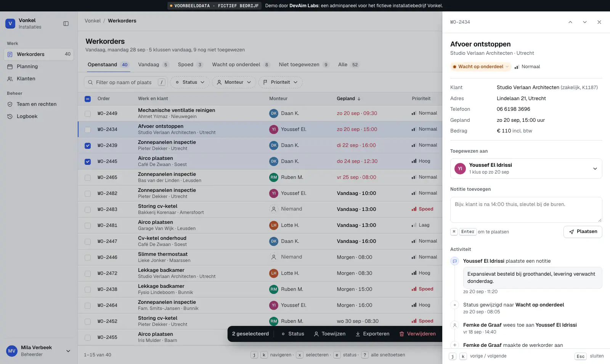Open Klanten in the sidebar
Viewport: 610px width, 364px height.
39,79
